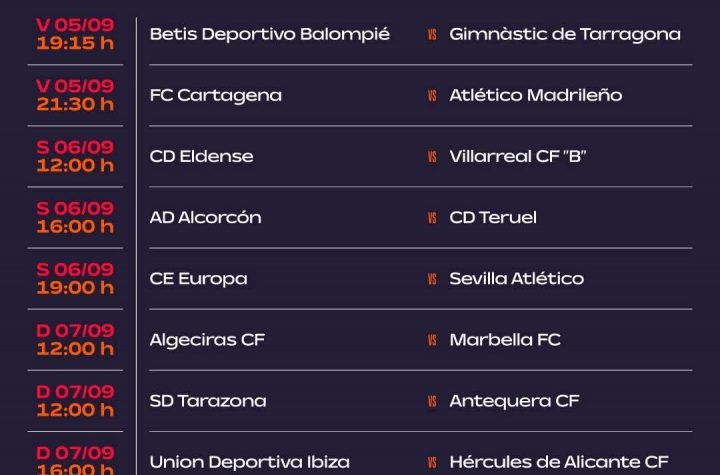Open the Atlético Madrileño entry
Screen dimensions: 720x475
(535, 95)
